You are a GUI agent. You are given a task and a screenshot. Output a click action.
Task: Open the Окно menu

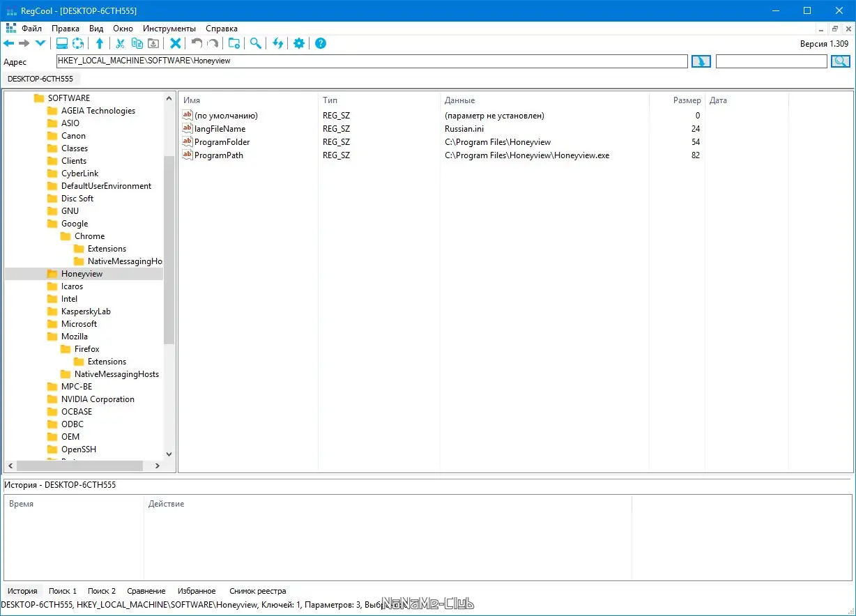pos(123,29)
